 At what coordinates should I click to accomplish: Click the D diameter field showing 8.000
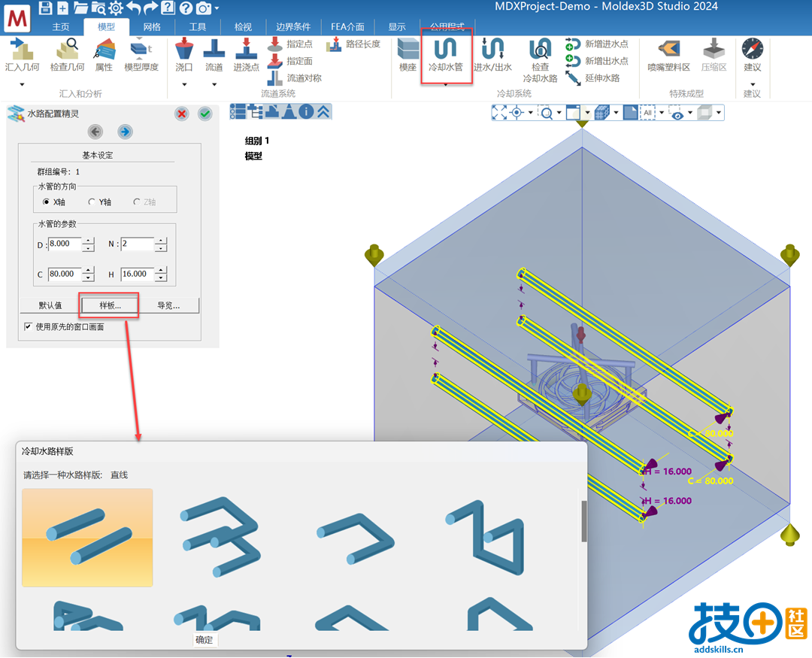[65, 244]
